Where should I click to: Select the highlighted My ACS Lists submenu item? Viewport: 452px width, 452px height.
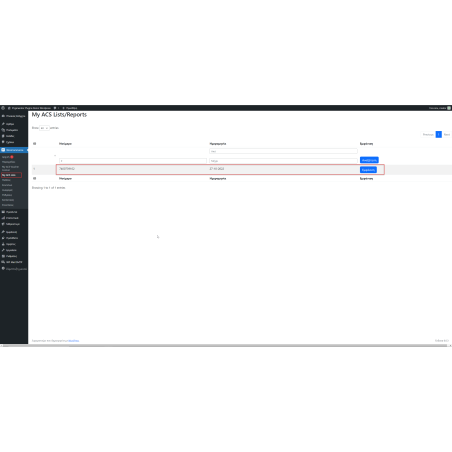11,175
